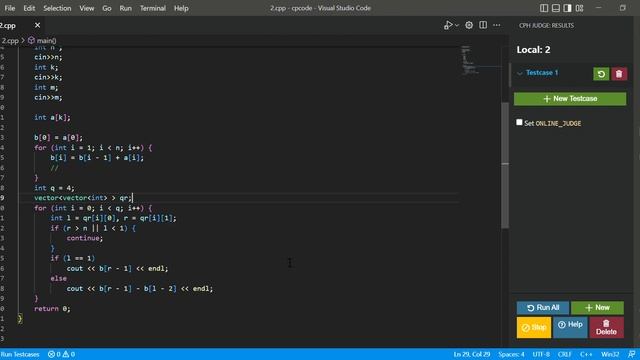Image resolution: width=640 pixels, height=360 pixels.
Task: Click the CPH JUDGE: RESULTS panel title
Action: (546, 25)
